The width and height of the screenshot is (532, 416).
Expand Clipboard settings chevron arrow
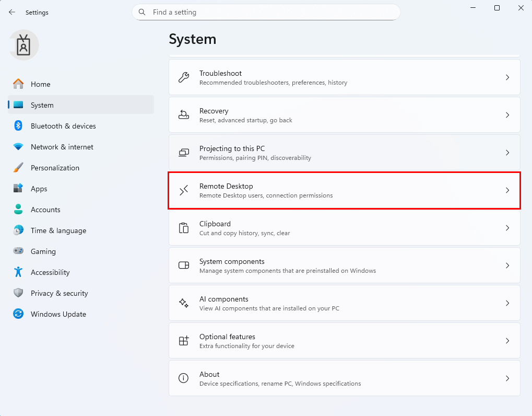click(x=507, y=228)
